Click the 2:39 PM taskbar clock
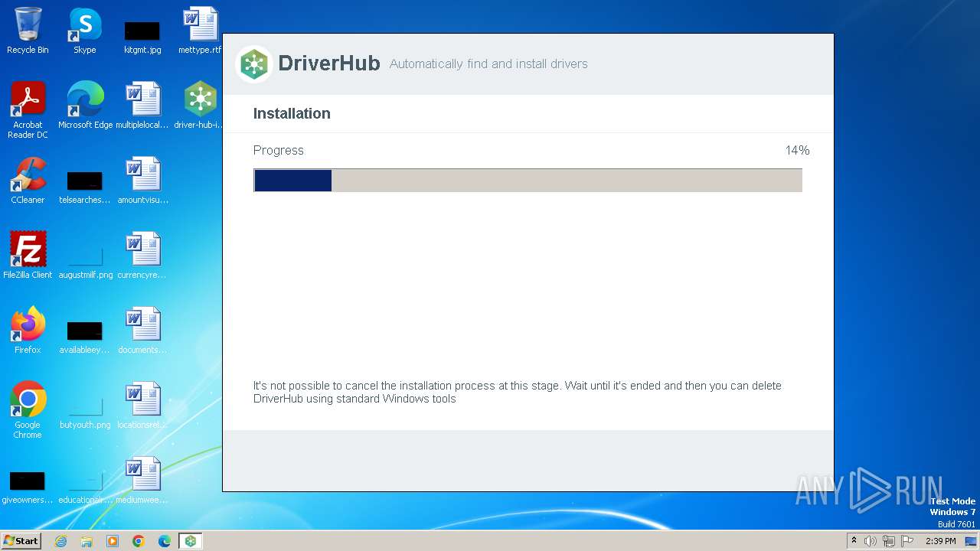980x551 pixels. [940, 541]
